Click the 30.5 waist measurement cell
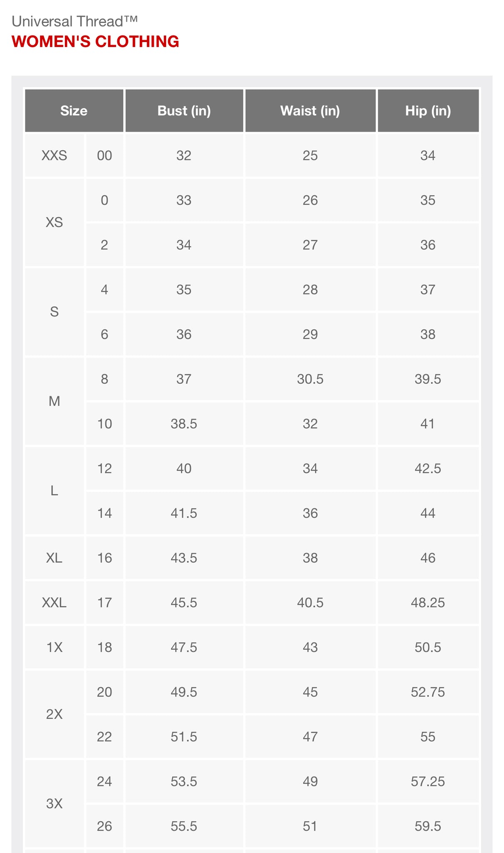This screenshot has height=853, width=504. (310, 379)
